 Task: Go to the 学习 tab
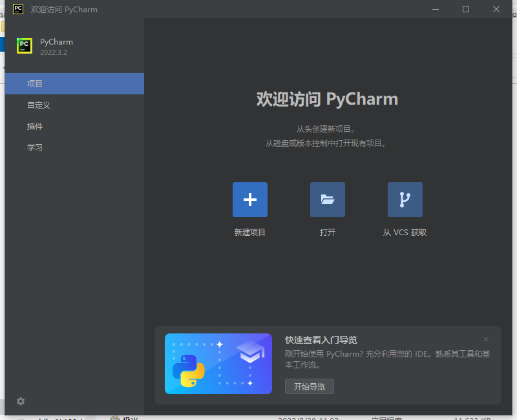(74, 148)
